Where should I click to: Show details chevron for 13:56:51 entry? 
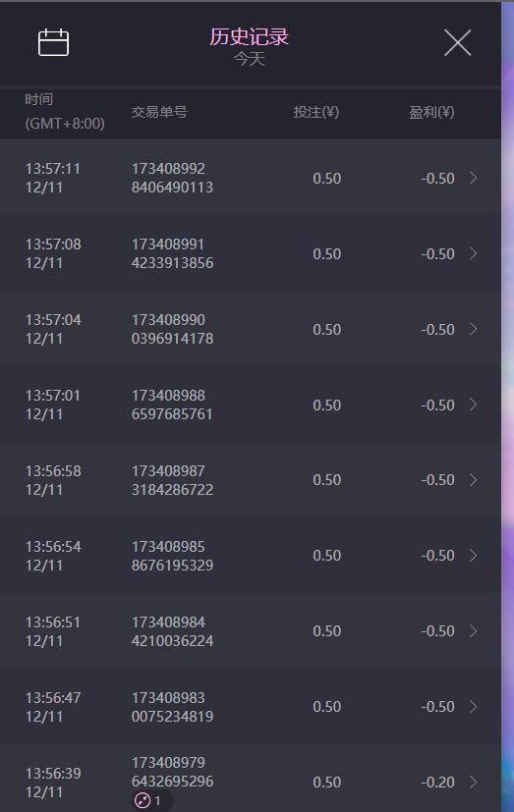(473, 630)
